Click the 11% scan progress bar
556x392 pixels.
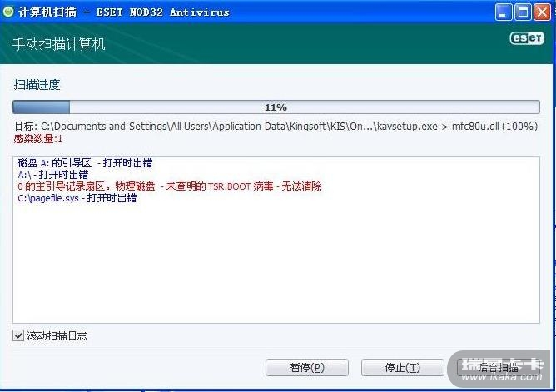tap(276, 107)
